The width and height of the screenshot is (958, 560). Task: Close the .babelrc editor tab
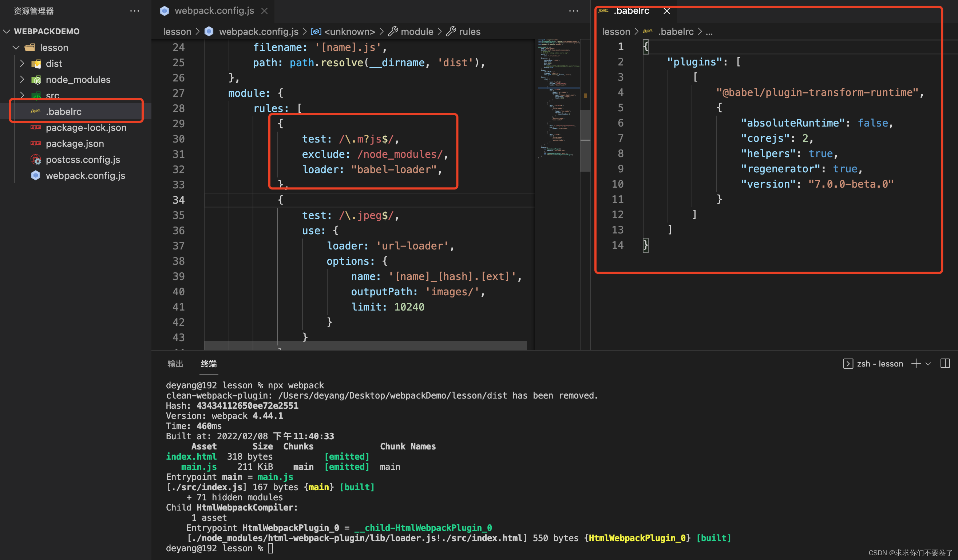tap(666, 11)
